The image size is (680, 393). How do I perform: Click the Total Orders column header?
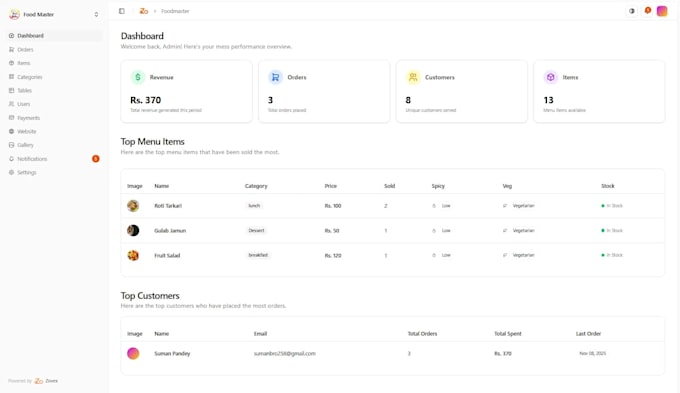(x=422, y=334)
